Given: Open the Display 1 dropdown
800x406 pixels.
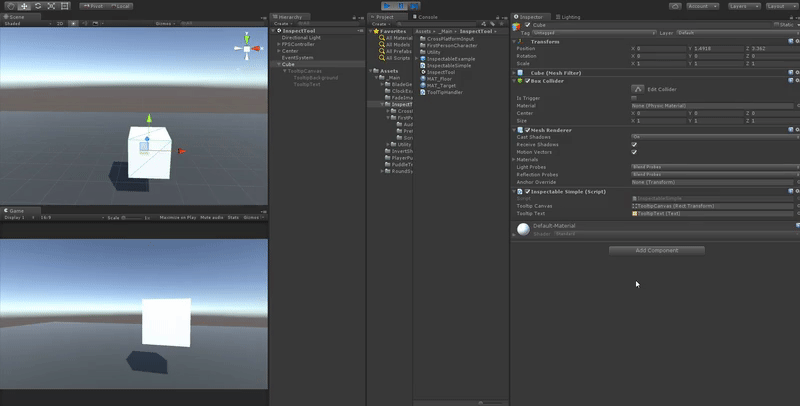Looking at the screenshot, I should click(19, 218).
